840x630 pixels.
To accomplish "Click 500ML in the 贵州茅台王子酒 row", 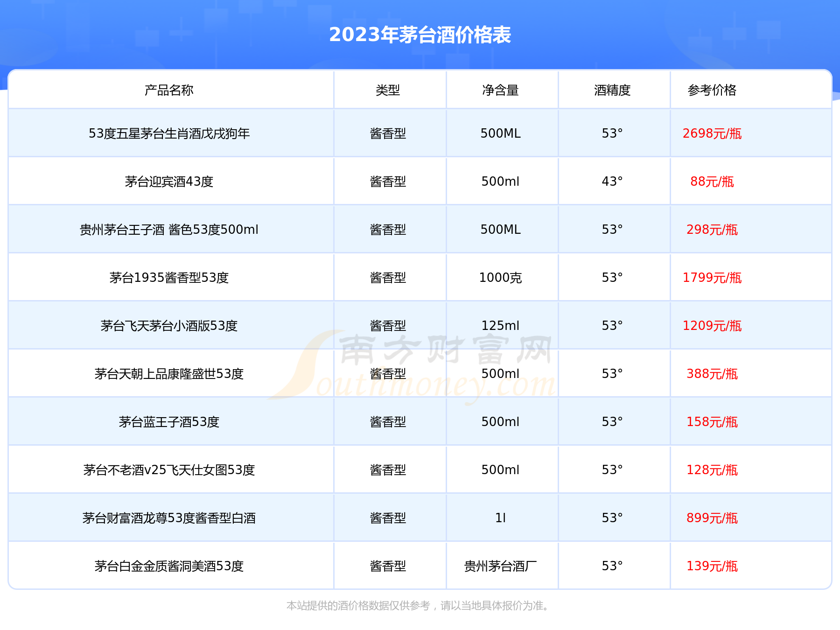I will pos(500,230).
